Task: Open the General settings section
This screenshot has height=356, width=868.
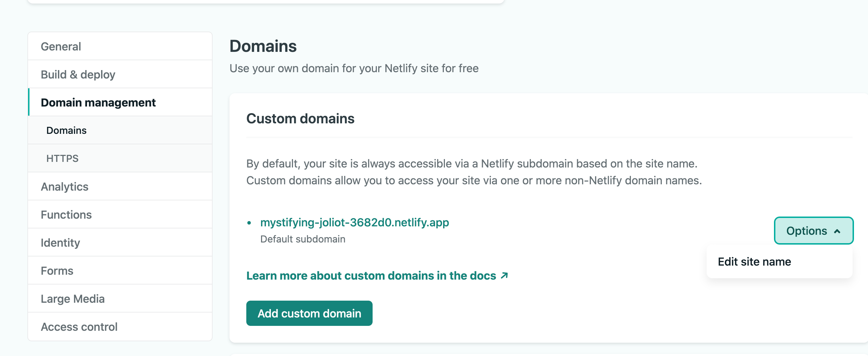Action: pos(61,47)
